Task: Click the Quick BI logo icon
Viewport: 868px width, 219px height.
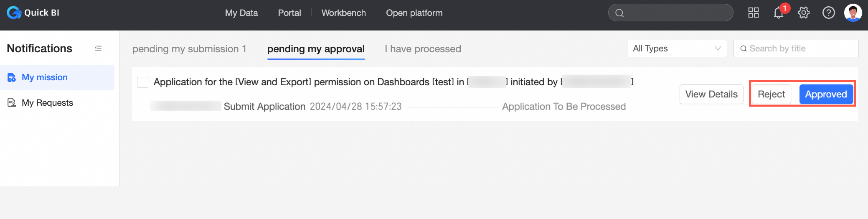Action: point(14,13)
